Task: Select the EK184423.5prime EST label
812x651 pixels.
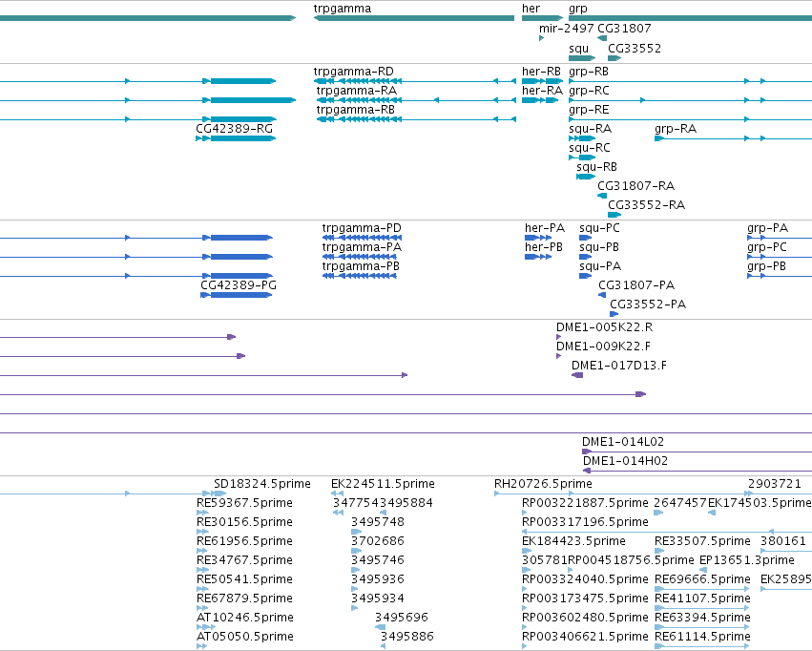Action: tap(573, 542)
